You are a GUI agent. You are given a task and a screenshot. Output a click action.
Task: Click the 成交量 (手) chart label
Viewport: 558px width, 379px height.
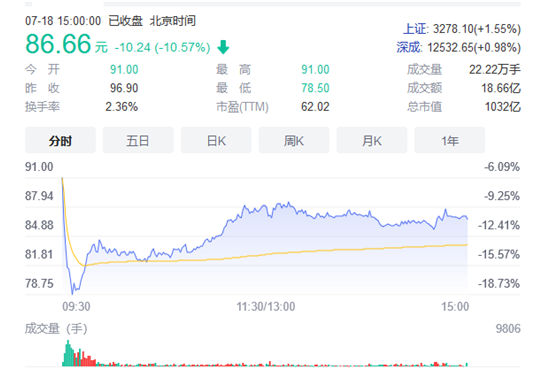(x=56, y=328)
